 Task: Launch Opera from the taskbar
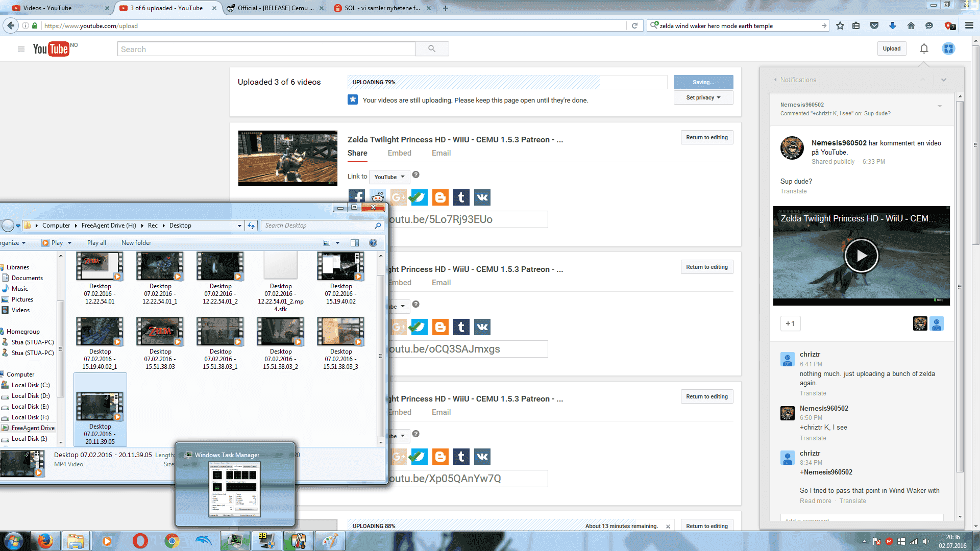pos(140,541)
